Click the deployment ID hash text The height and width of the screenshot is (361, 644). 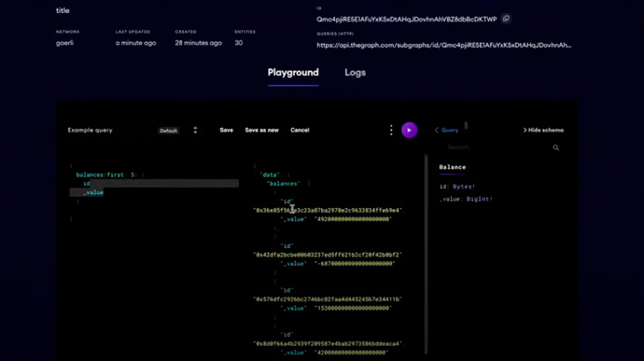point(407,20)
